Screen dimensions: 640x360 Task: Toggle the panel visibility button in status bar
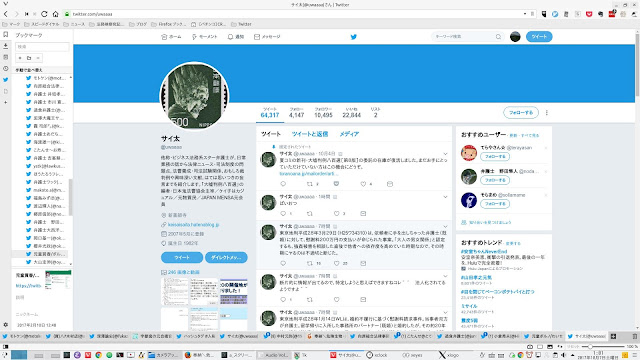pos(6,347)
